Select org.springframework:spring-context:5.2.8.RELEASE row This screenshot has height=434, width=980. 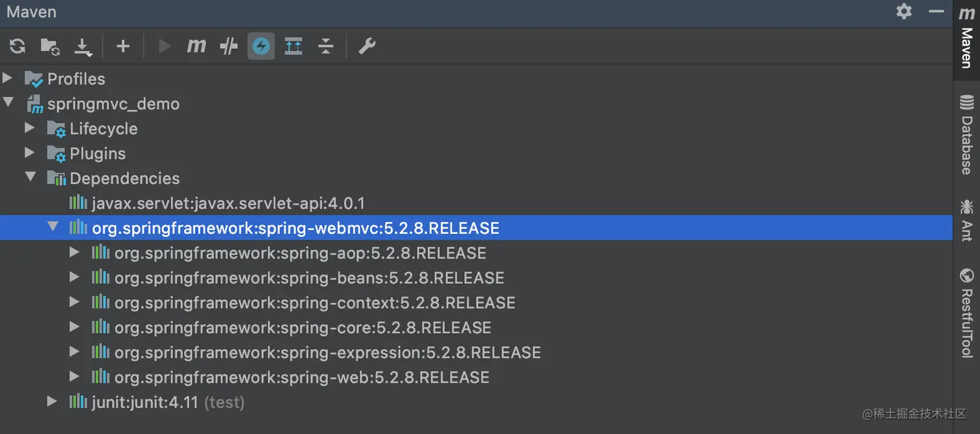tap(476, 303)
